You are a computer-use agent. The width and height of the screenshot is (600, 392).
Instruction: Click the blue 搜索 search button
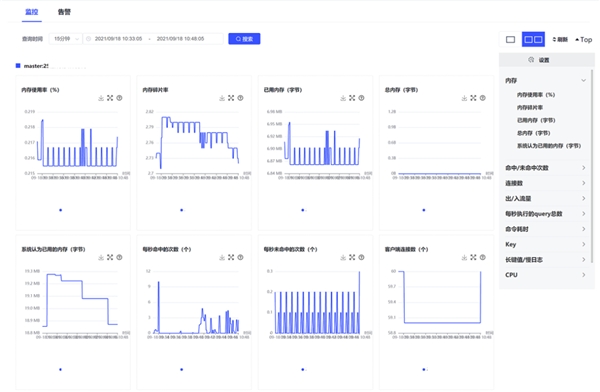click(x=244, y=39)
